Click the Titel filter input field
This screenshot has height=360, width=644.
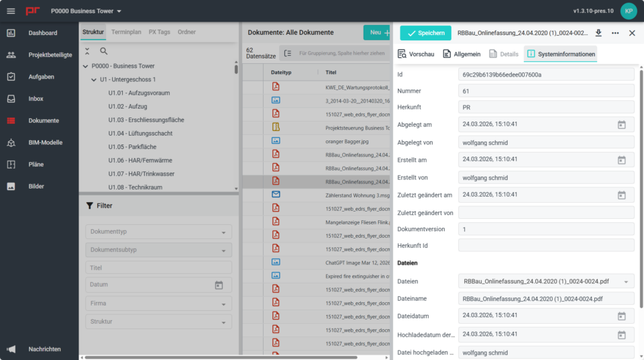pyautogui.click(x=158, y=267)
